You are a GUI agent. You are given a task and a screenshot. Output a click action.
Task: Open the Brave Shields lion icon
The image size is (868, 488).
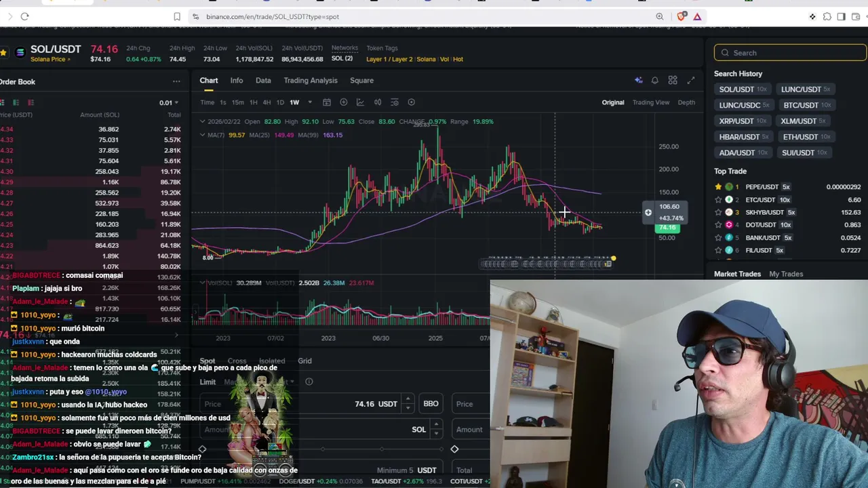[682, 16]
